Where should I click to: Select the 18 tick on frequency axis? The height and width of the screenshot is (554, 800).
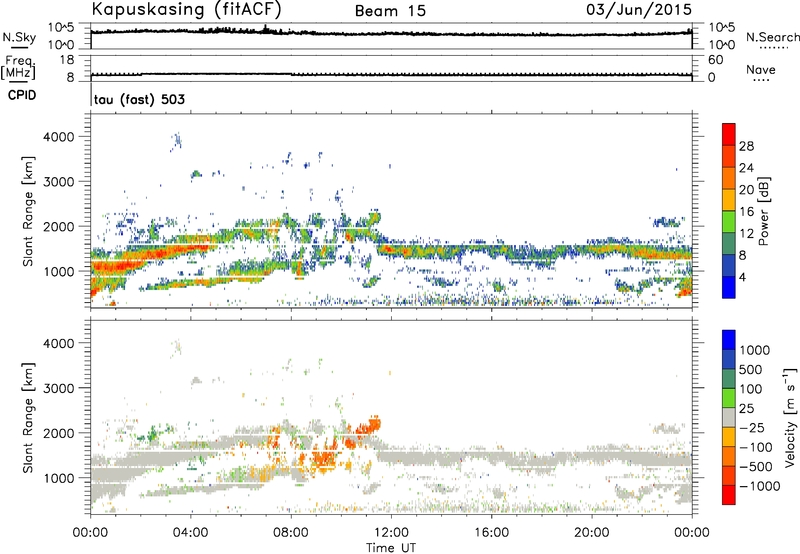(x=67, y=60)
